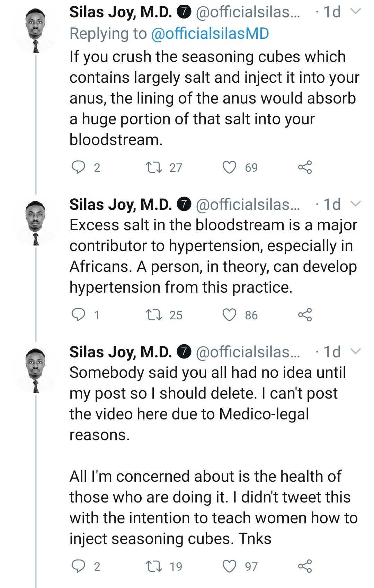Share the excess salt hypertension tweet

point(305,315)
